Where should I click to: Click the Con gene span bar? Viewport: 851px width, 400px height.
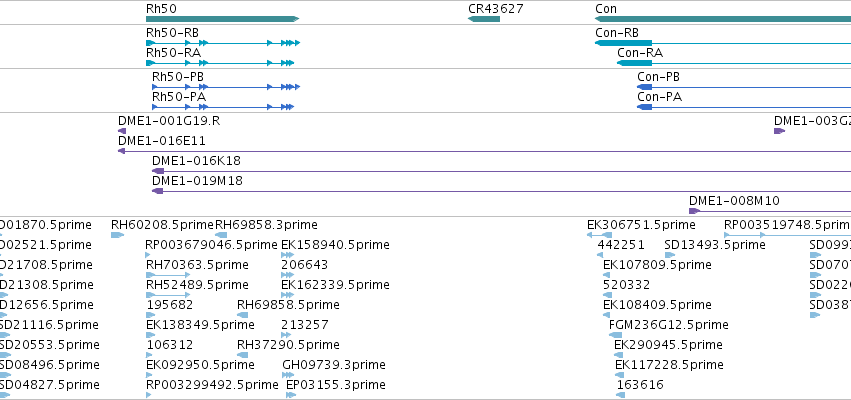[x=723, y=19]
